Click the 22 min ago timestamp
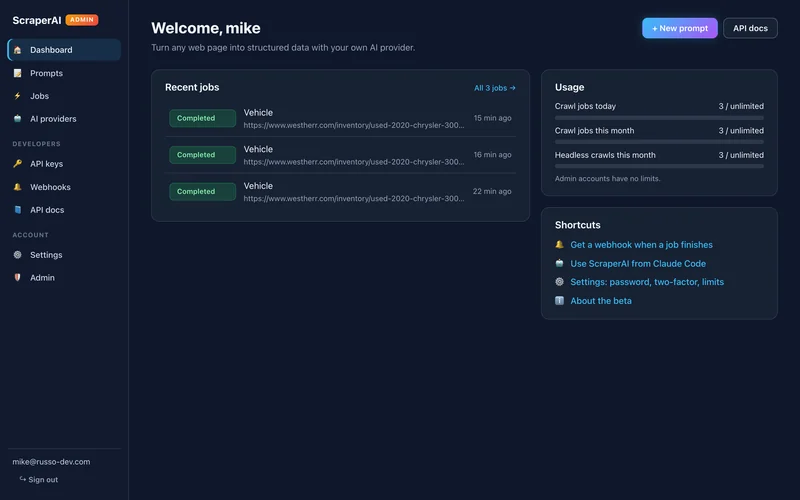The width and height of the screenshot is (800, 500). (492, 192)
